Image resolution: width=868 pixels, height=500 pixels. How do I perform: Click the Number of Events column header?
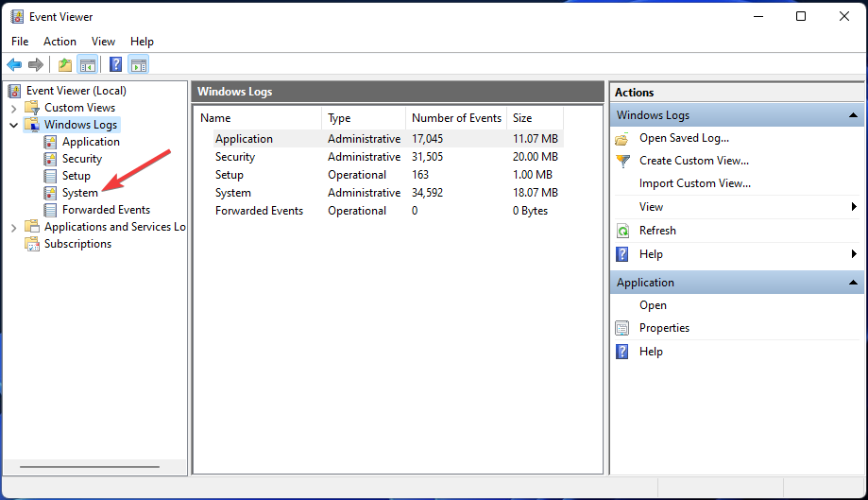click(456, 118)
